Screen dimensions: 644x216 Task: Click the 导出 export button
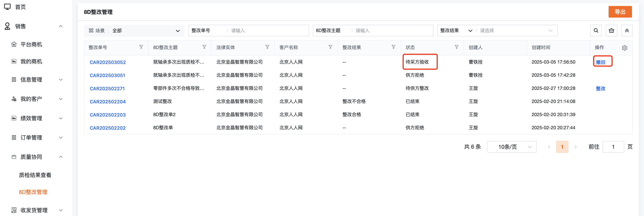620,12
